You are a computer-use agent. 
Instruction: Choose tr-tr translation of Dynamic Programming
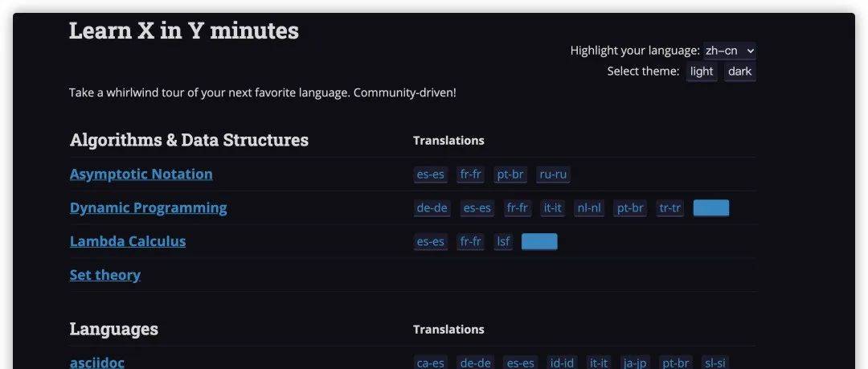669,208
